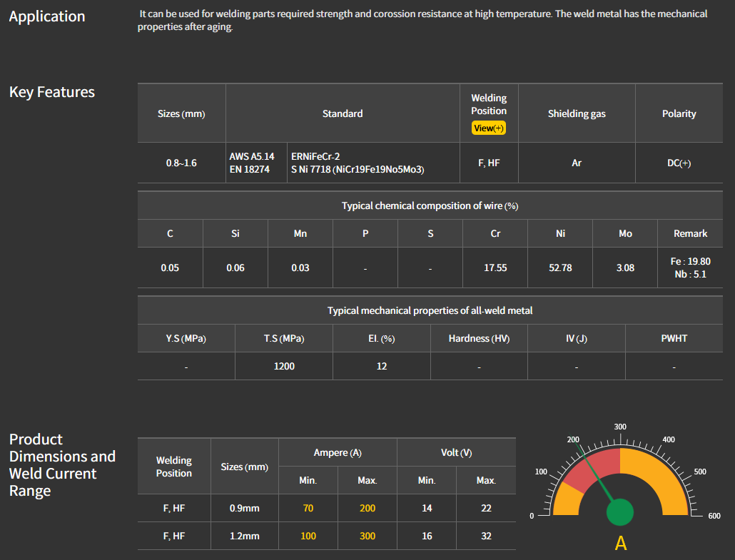The width and height of the screenshot is (735, 560).
Task: Select the 70 minimum ampere value
Action: point(308,508)
